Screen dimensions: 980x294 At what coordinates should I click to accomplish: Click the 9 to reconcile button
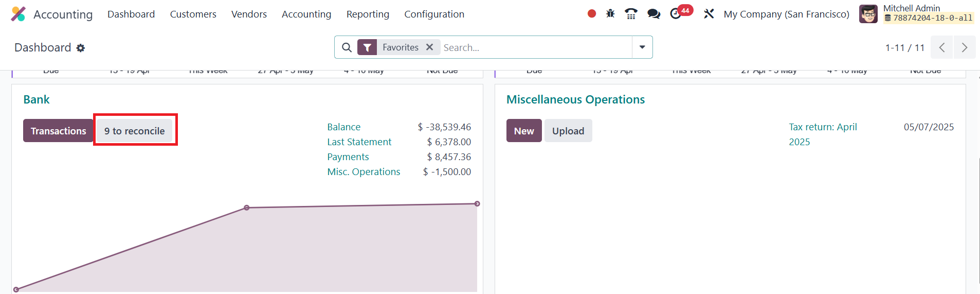click(x=135, y=131)
